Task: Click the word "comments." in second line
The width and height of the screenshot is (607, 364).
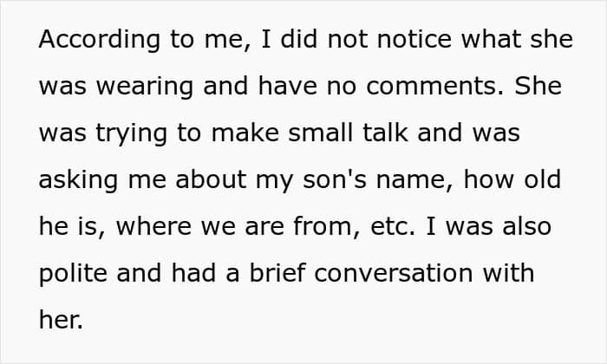Action: pyautogui.click(x=435, y=86)
